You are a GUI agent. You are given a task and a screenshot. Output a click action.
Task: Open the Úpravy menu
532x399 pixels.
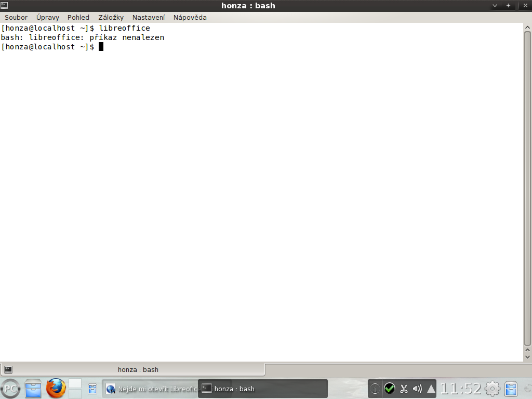click(x=47, y=17)
